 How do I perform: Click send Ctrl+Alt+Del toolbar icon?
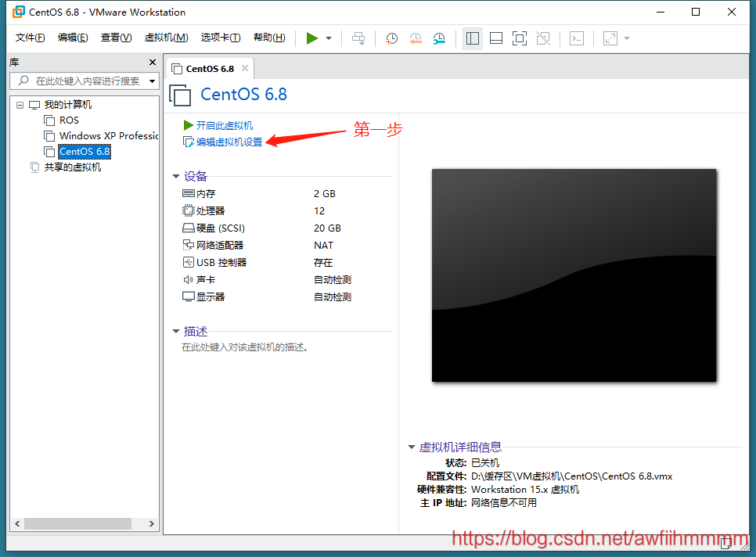pos(358,38)
